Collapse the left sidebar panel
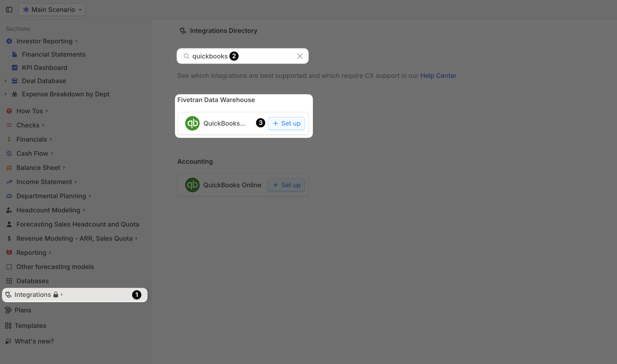 [x=9, y=10]
